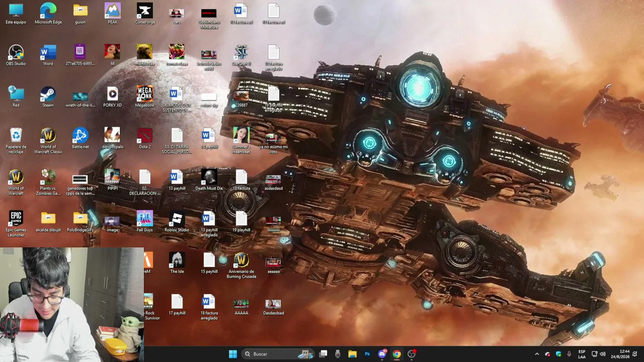
Task: Select the 19 playhill text file
Action: pyautogui.click(x=241, y=221)
